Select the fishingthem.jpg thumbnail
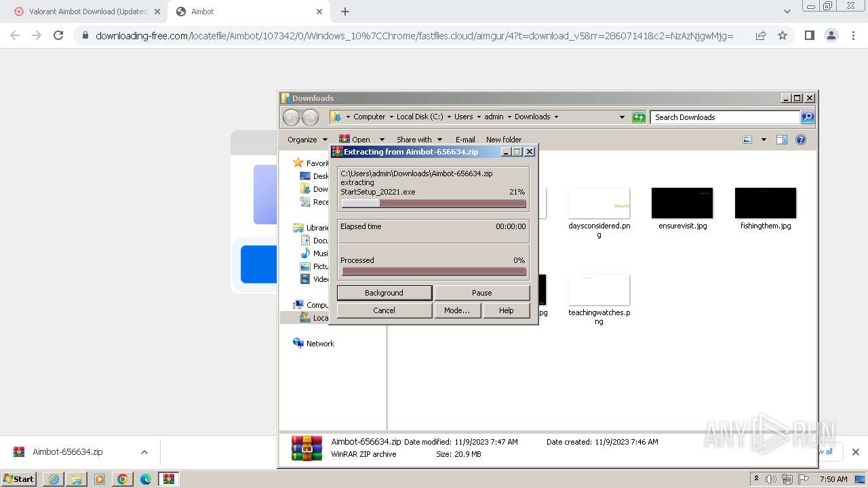868x488 pixels. [766, 203]
